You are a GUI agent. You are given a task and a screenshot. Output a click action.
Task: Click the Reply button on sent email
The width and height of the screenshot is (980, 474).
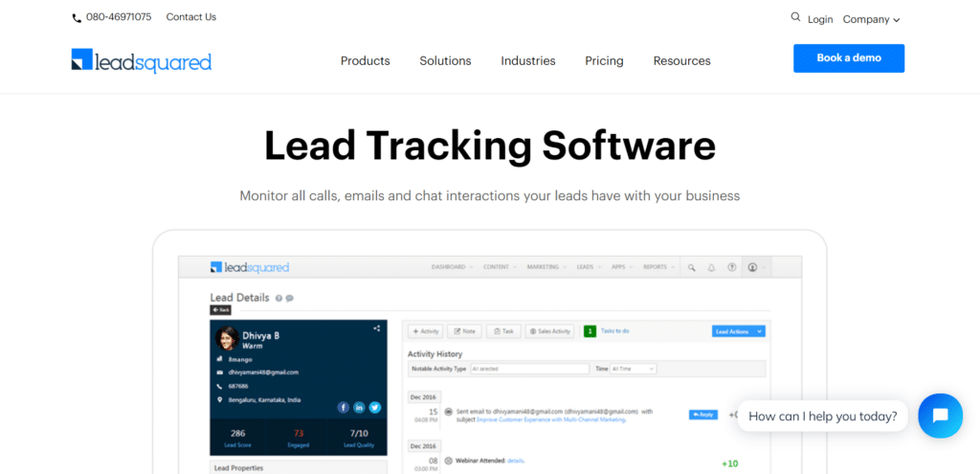click(x=703, y=415)
